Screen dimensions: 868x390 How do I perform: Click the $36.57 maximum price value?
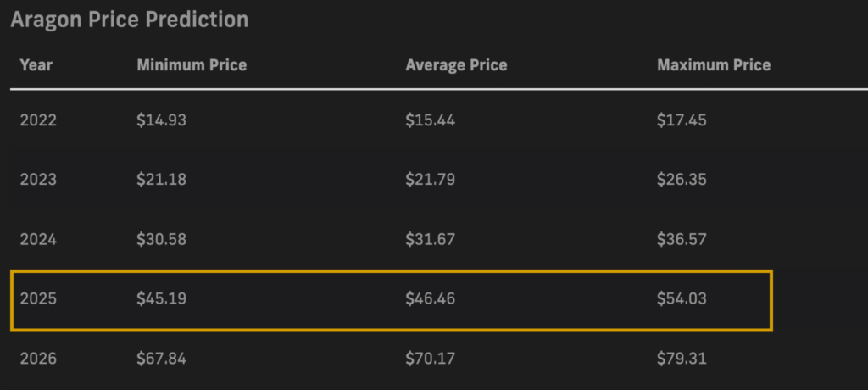682,239
